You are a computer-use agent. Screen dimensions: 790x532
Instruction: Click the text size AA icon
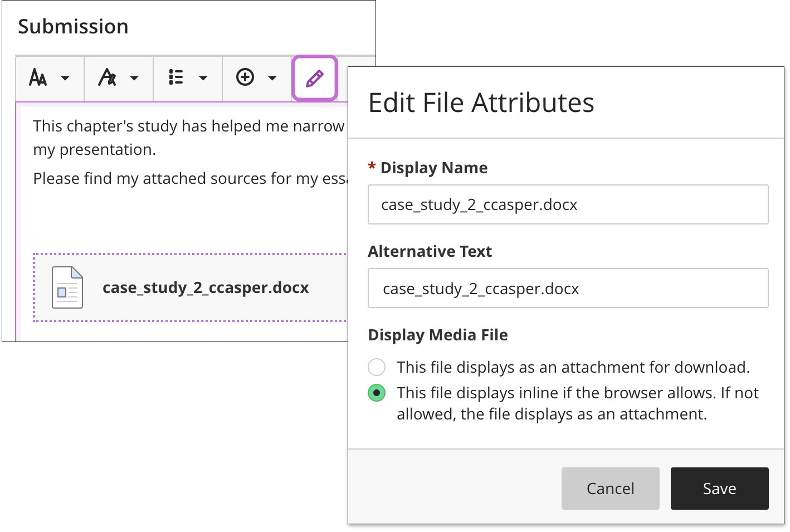38,77
